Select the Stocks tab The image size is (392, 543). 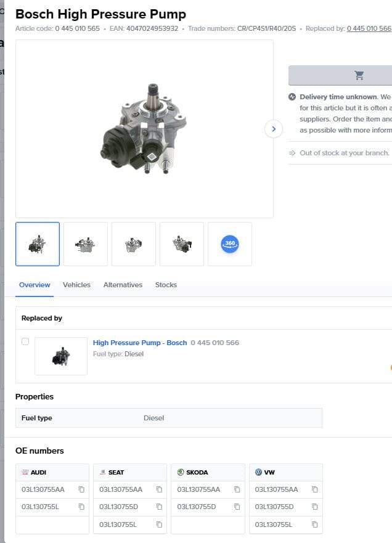click(x=166, y=285)
